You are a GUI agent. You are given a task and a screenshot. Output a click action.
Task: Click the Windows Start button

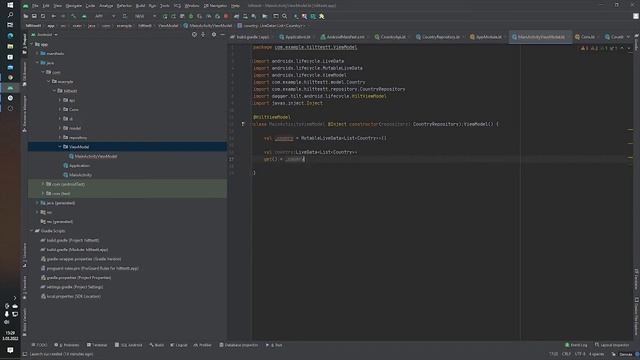[x=10, y=5]
